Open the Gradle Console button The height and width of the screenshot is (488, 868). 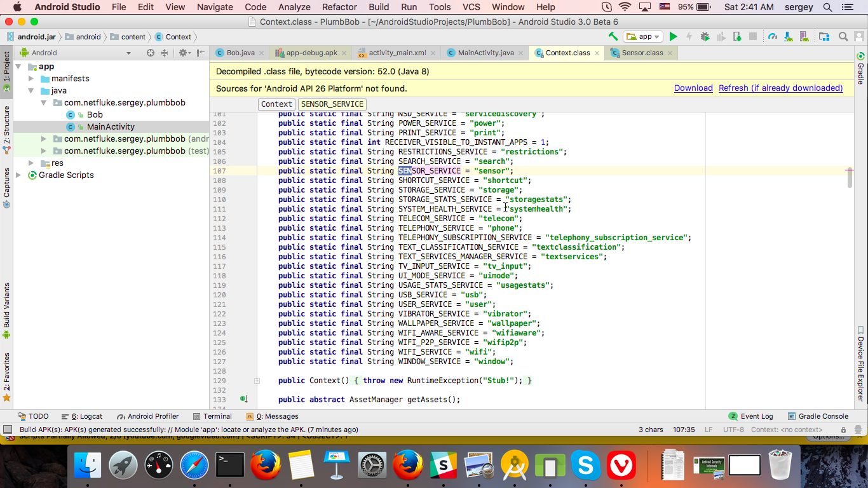coord(818,416)
